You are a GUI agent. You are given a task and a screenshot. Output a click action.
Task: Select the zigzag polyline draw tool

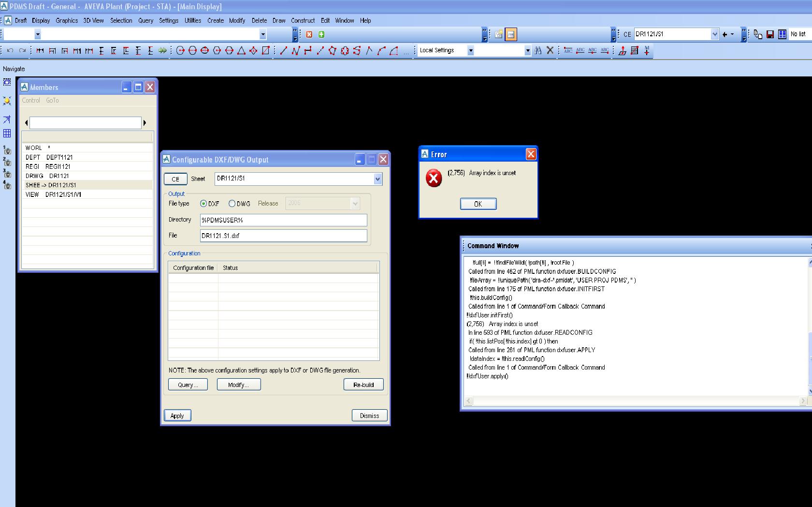coord(295,50)
